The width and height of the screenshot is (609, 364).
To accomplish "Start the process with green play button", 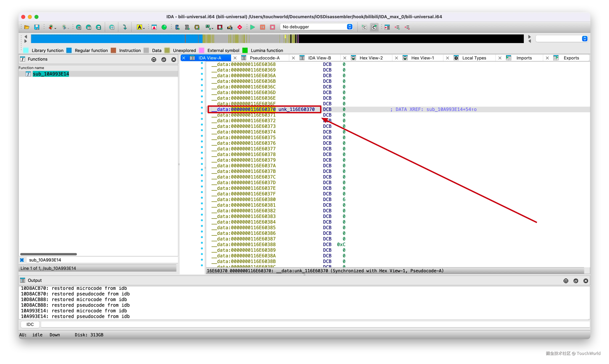I will (252, 27).
